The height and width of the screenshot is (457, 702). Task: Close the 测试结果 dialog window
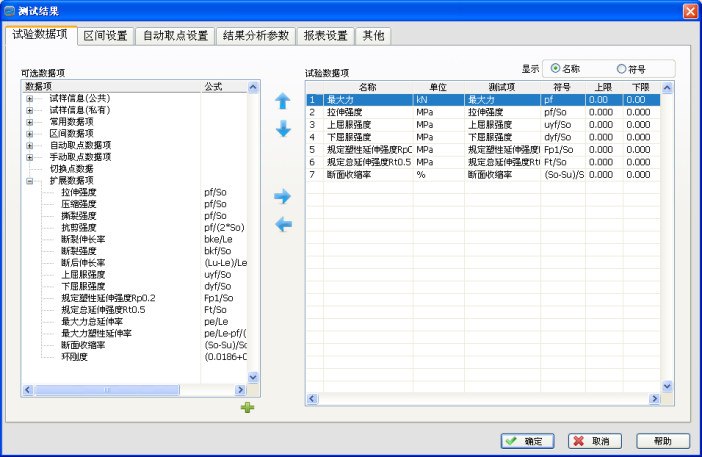pos(689,9)
